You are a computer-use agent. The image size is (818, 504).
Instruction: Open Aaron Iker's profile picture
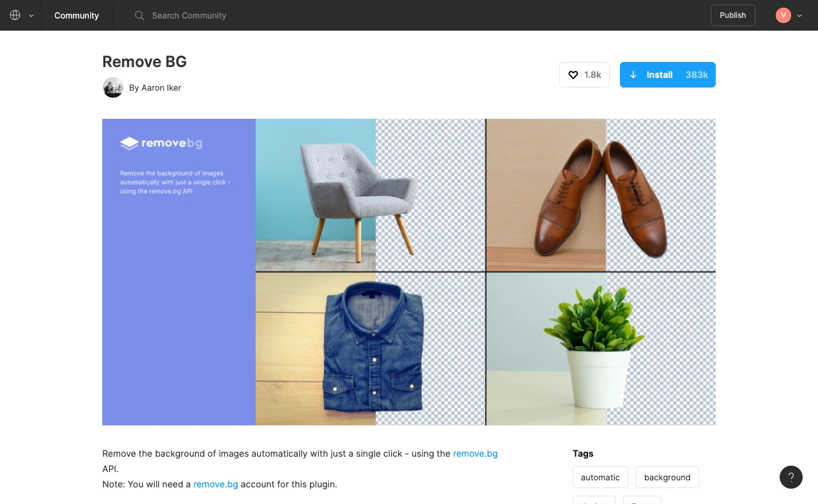[113, 88]
